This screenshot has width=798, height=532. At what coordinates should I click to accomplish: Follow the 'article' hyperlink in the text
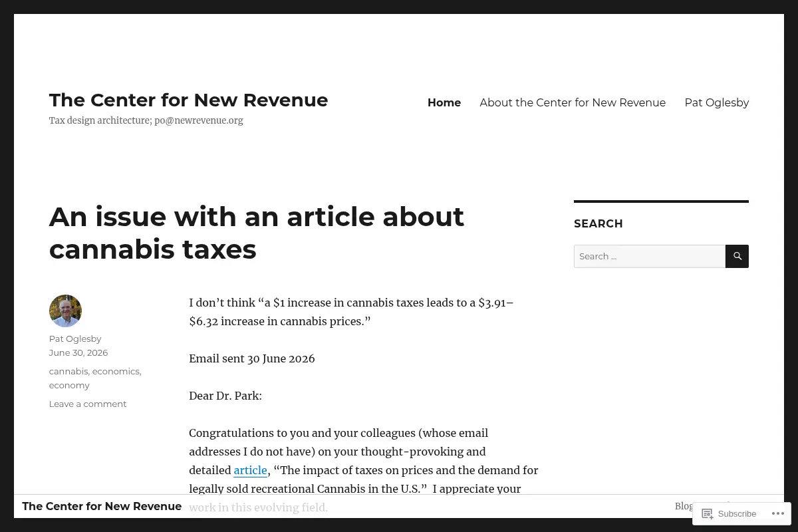click(250, 470)
